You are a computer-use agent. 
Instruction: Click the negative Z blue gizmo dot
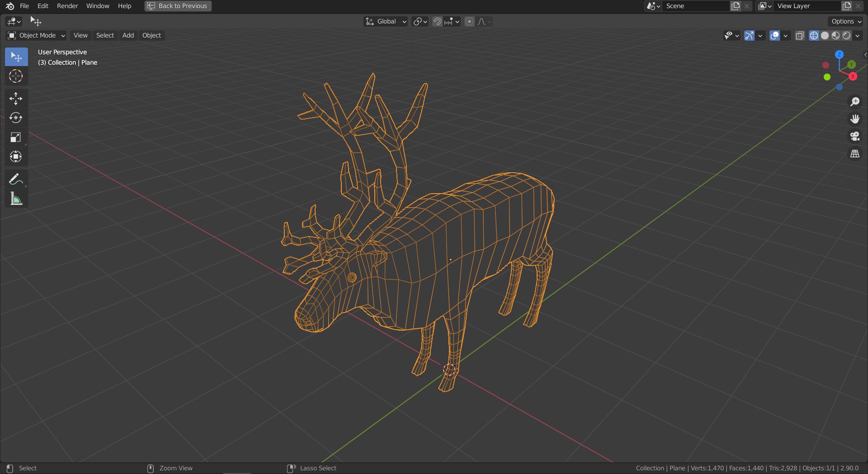tap(839, 87)
